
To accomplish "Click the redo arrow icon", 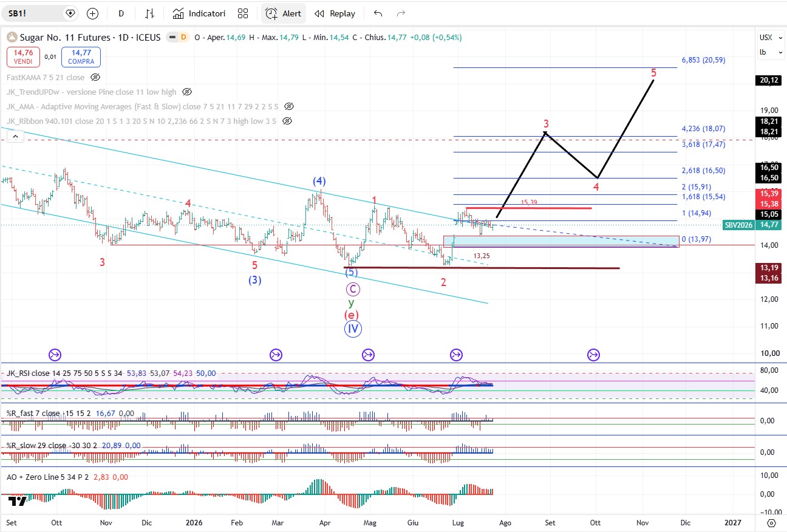I will (401, 13).
